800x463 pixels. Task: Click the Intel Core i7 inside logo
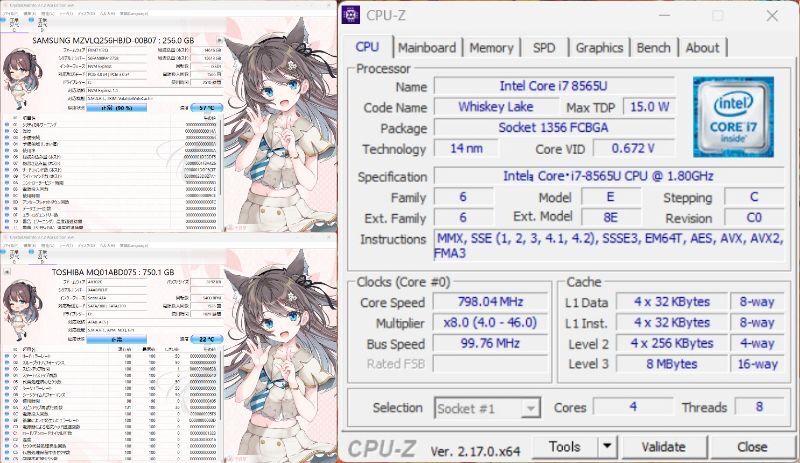pyautogui.click(x=733, y=117)
